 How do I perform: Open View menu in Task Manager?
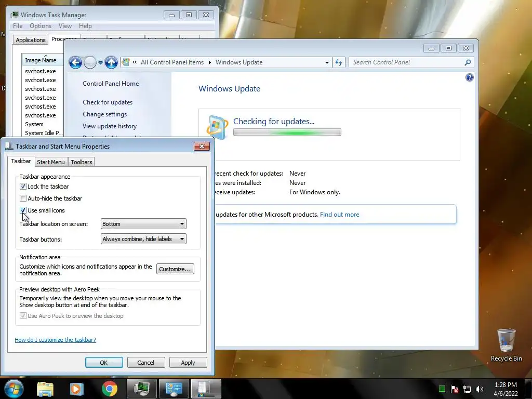65,26
